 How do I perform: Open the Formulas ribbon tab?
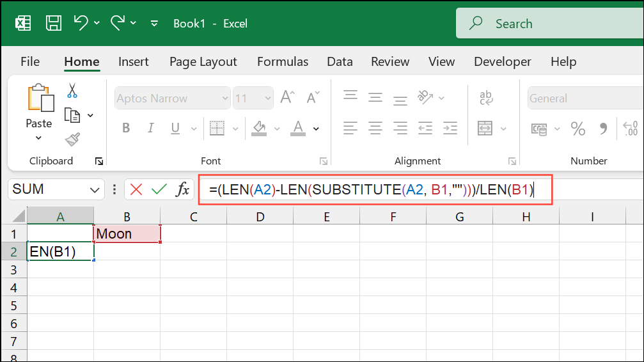pos(283,61)
